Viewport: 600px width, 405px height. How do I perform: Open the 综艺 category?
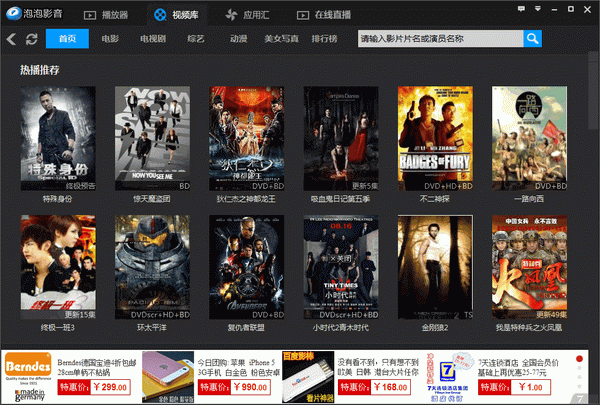click(195, 39)
